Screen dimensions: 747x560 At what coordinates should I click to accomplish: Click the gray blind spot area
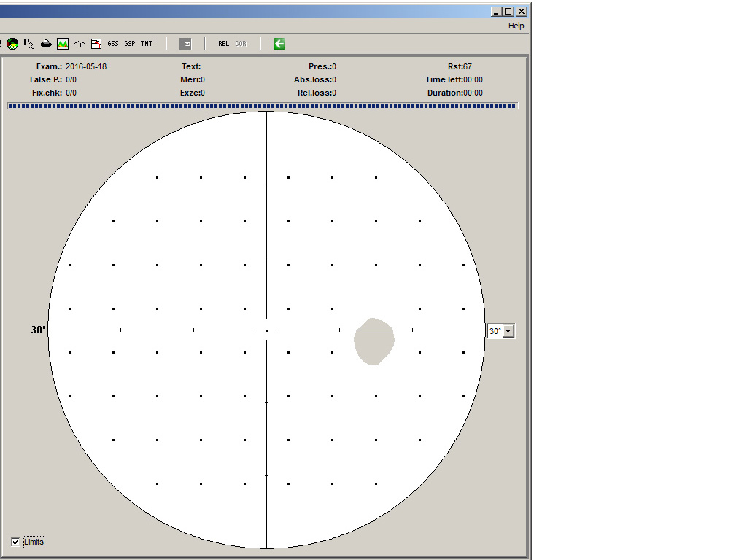coord(374,341)
